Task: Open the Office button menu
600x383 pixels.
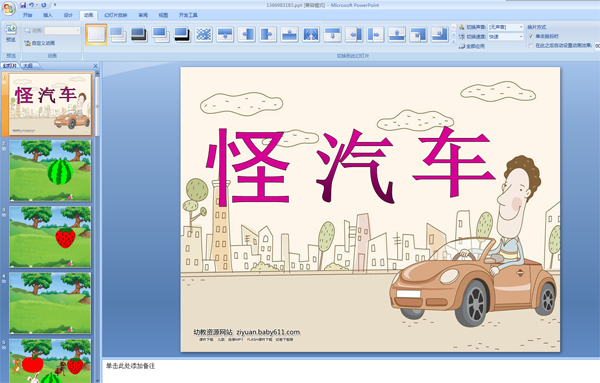Action: coord(8,8)
